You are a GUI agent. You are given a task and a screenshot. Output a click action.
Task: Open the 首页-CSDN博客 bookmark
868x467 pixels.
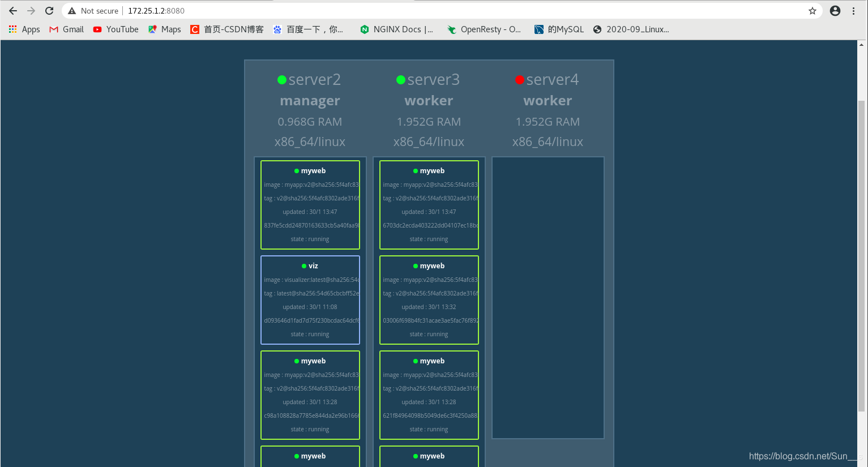pos(227,29)
